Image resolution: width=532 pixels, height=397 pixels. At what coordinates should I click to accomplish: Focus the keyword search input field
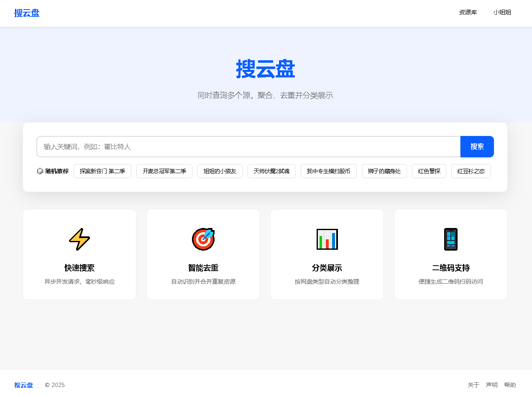(x=248, y=147)
